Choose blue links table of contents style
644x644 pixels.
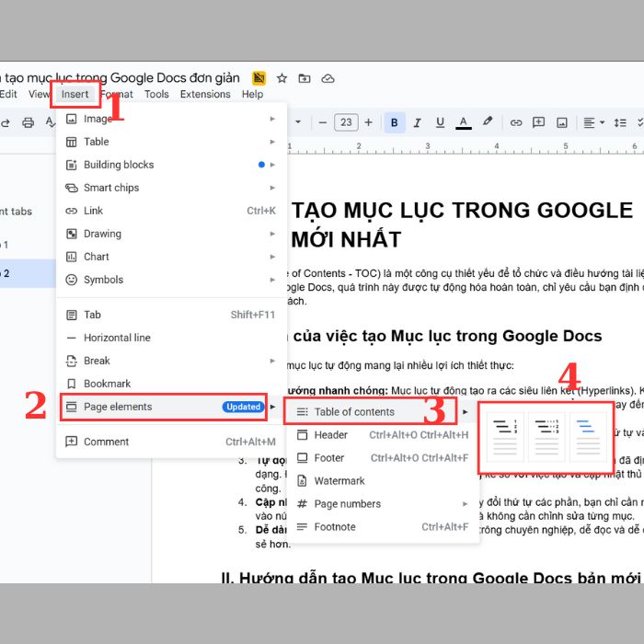[x=588, y=437]
